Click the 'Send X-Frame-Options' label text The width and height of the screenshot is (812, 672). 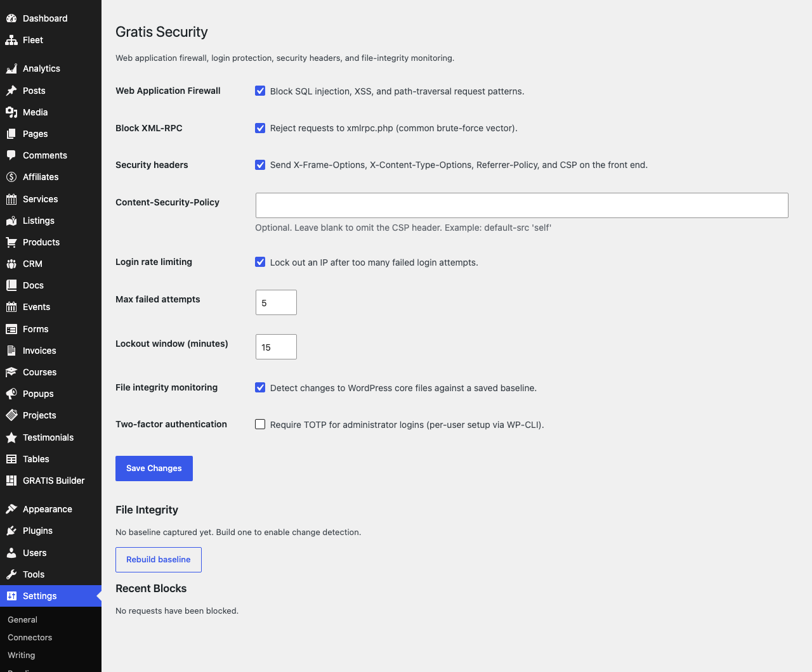[x=459, y=165]
